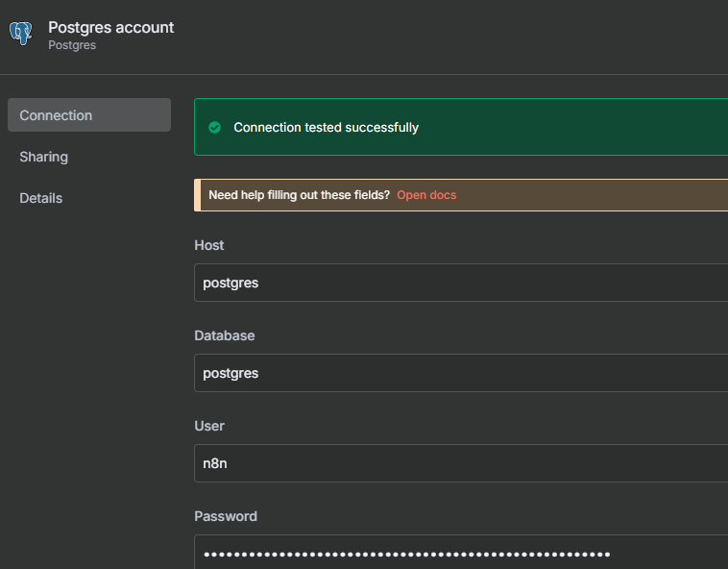The height and width of the screenshot is (569, 728).
Task: Click the Password field label
Action: [x=226, y=516]
